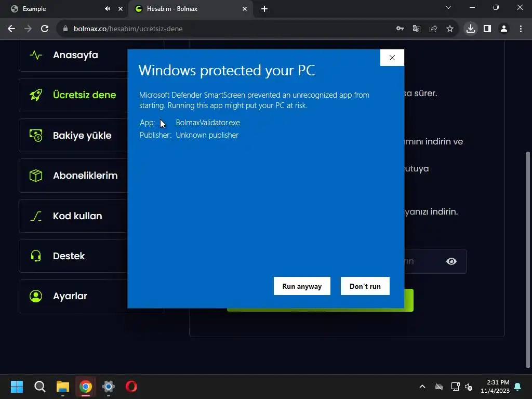Select the Hesabım - Bolmax tab
This screenshot has width=532, height=399.
coord(190,9)
